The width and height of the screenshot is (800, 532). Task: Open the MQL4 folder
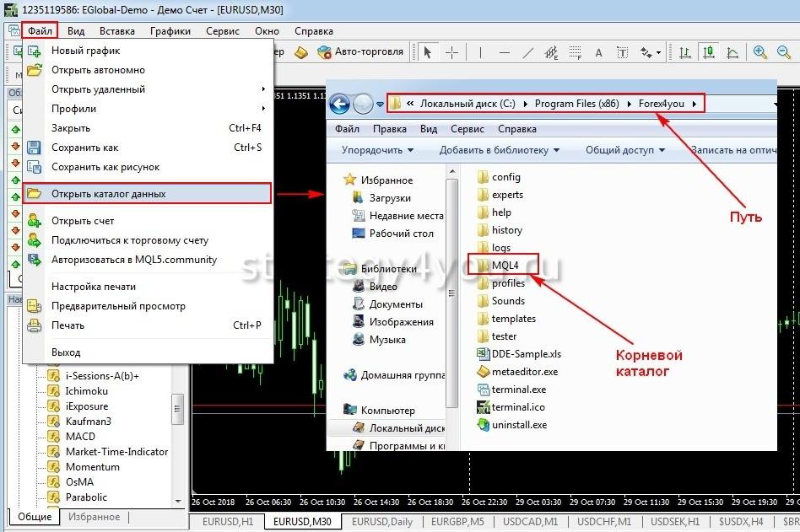[x=505, y=266]
